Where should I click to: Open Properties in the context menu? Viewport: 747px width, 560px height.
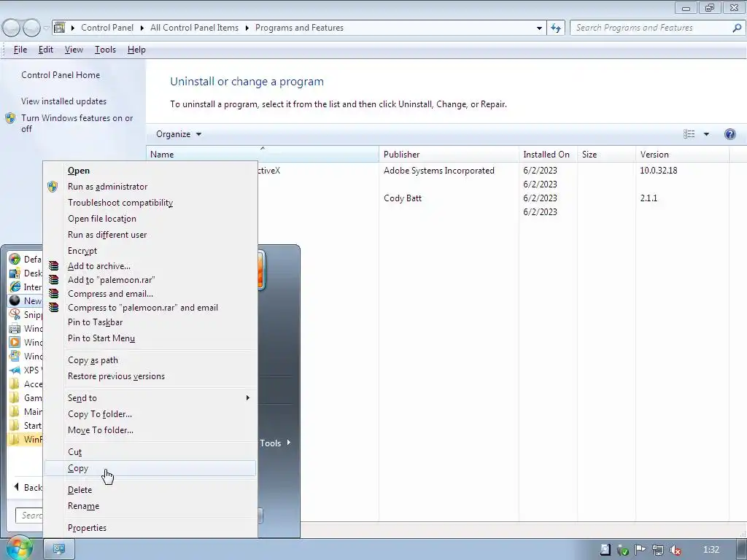tap(150, 528)
